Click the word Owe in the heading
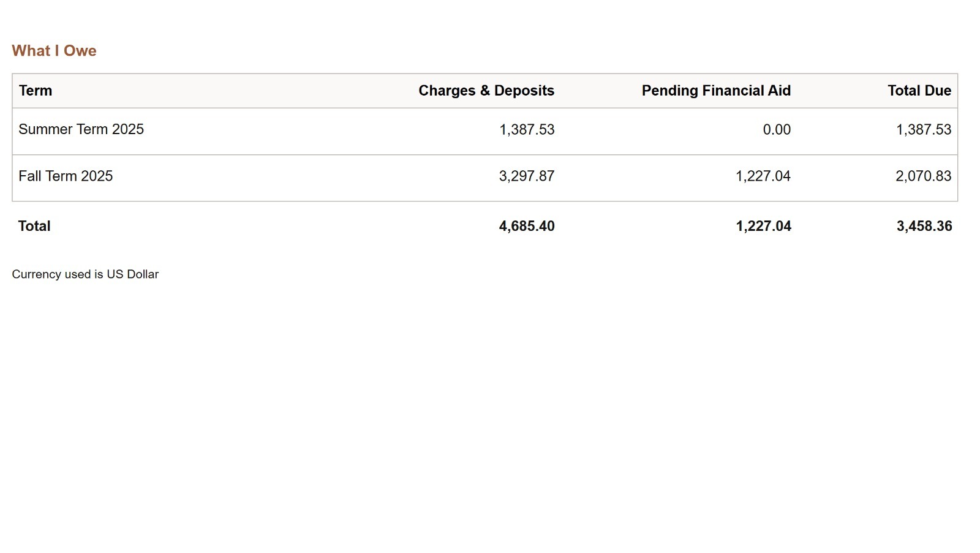This screenshot has width=980, height=553. (80, 51)
